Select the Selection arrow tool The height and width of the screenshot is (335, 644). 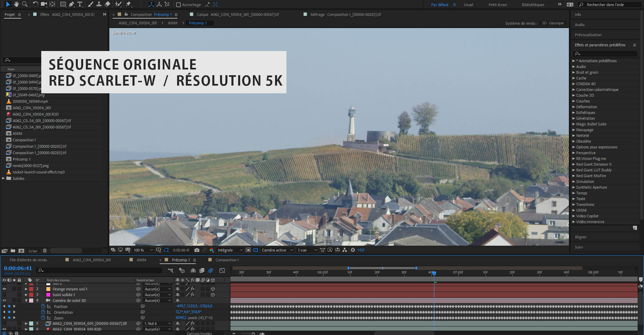[x=8, y=4]
